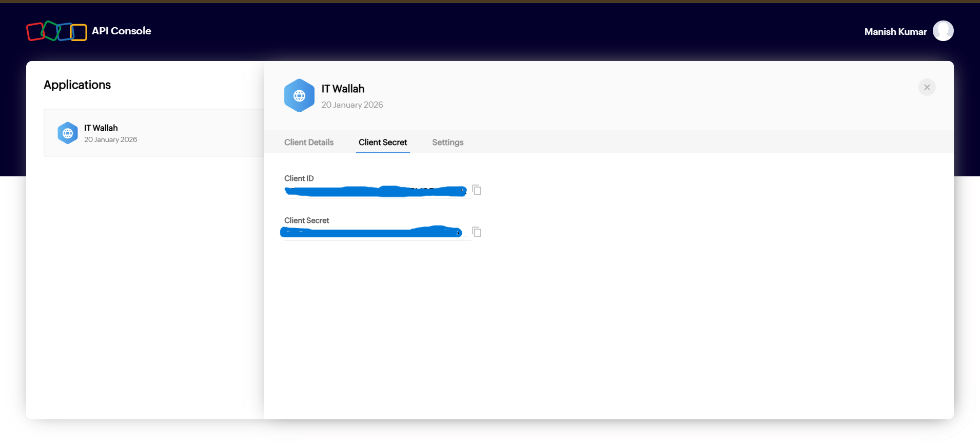Copy the Client ID value
The height and width of the screenshot is (447, 980).
(477, 190)
